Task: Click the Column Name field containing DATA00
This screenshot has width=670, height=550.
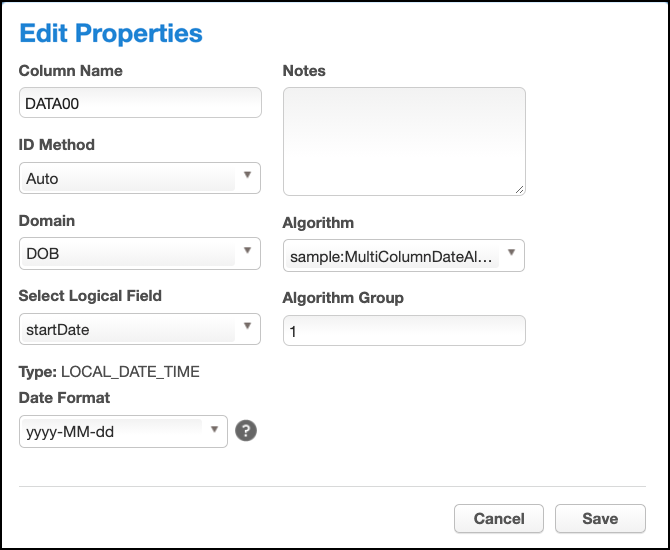Action: pyautogui.click(x=140, y=103)
